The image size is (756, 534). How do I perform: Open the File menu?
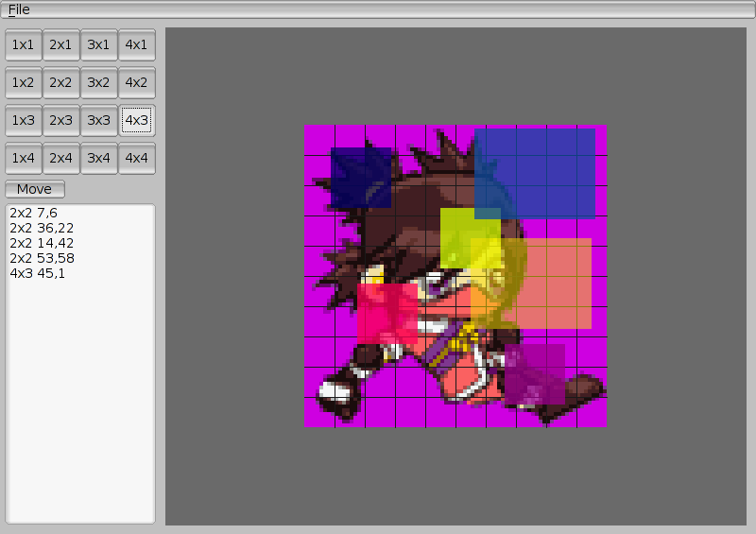click(x=19, y=9)
